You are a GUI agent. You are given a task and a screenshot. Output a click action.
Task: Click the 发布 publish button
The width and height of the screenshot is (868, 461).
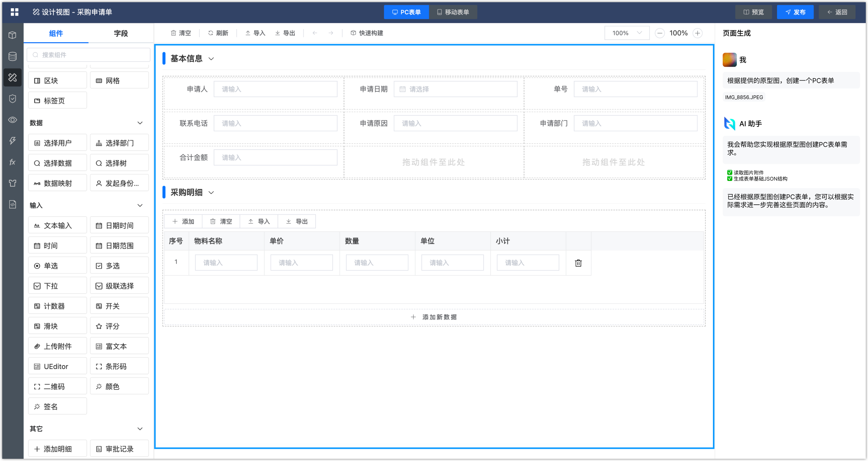coord(795,12)
